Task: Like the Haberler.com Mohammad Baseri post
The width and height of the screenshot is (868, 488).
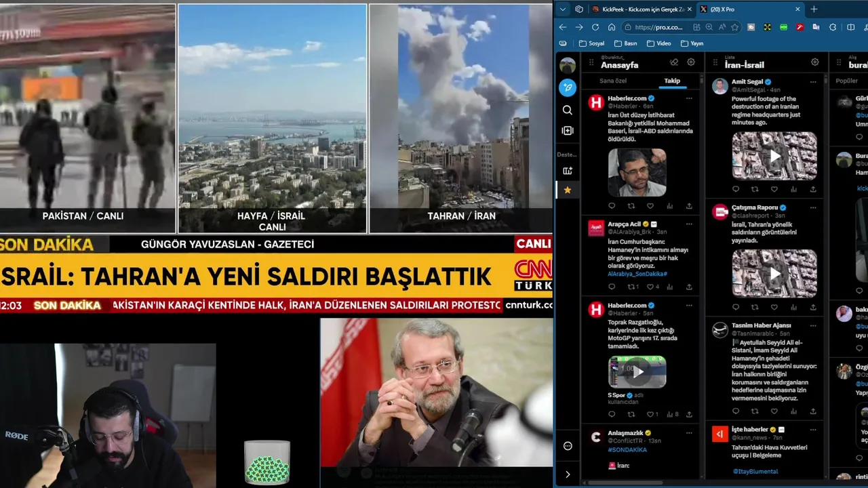Action: point(650,206)
